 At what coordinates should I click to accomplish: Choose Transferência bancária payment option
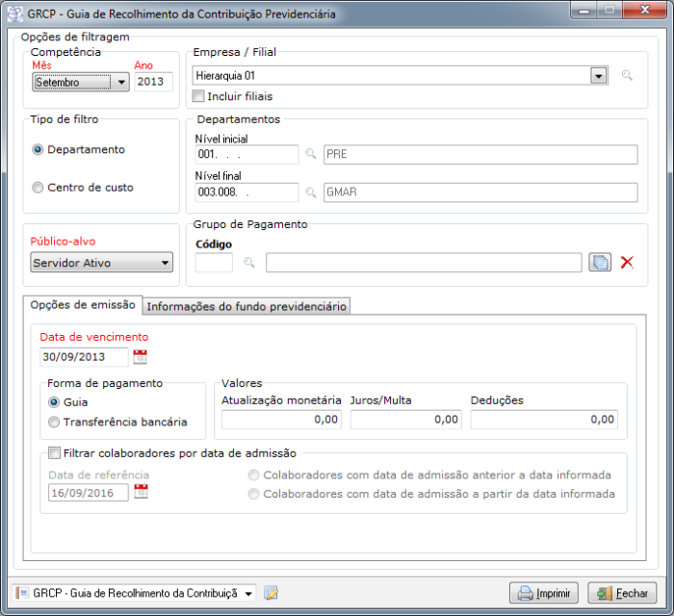[54, 422]
